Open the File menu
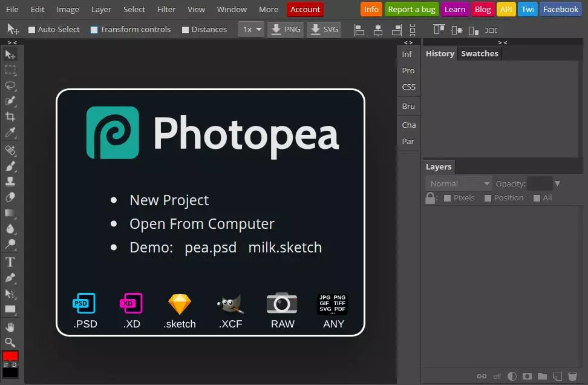Image resolution: width=588 pixels, height=385 pixels. [x=12, y=9]
